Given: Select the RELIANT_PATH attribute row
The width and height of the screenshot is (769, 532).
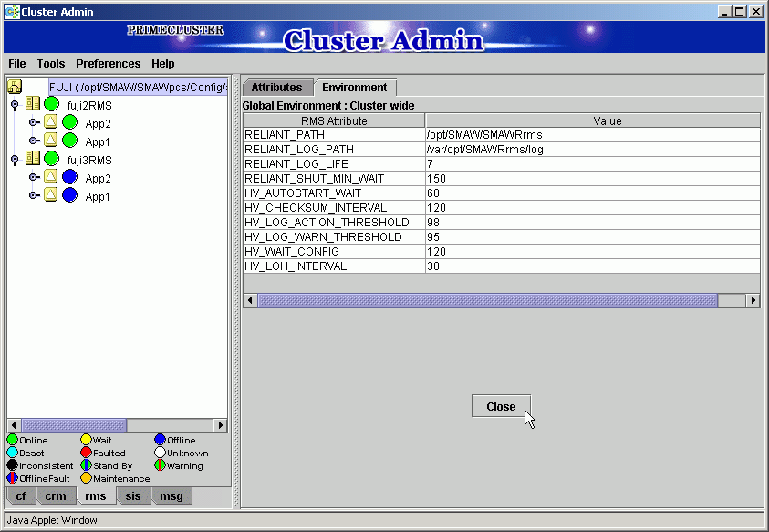Looking at the screenshot, I should 502,135.
